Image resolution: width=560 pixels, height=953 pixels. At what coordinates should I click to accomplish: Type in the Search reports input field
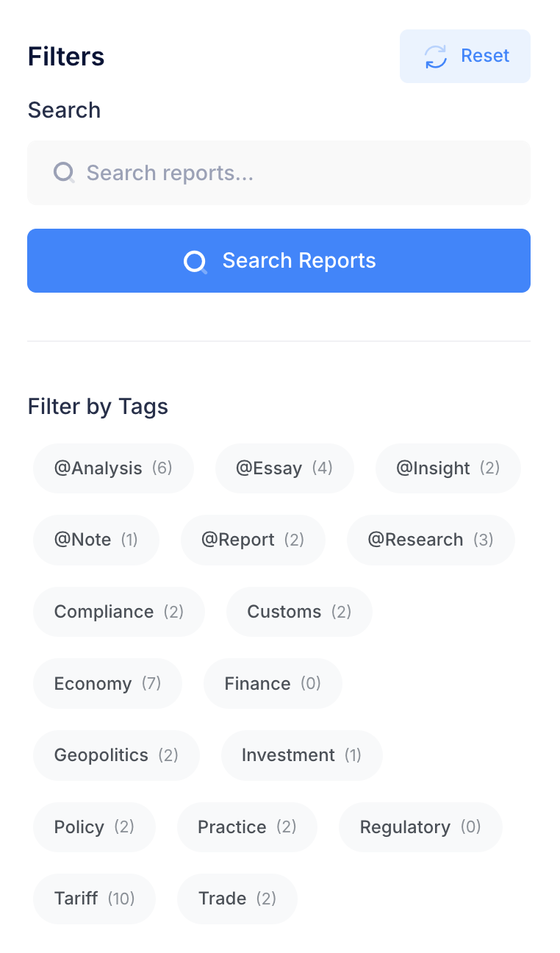pyautogui.click(x=294, y=173)
